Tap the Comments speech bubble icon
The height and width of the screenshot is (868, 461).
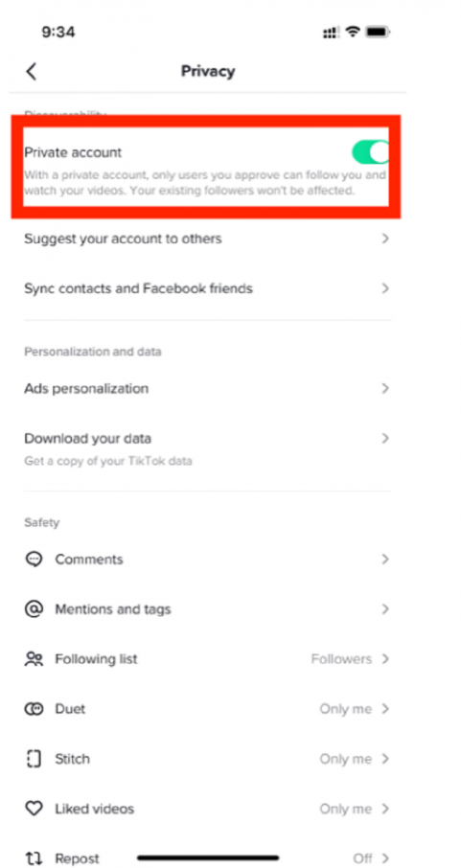point(35,560)
